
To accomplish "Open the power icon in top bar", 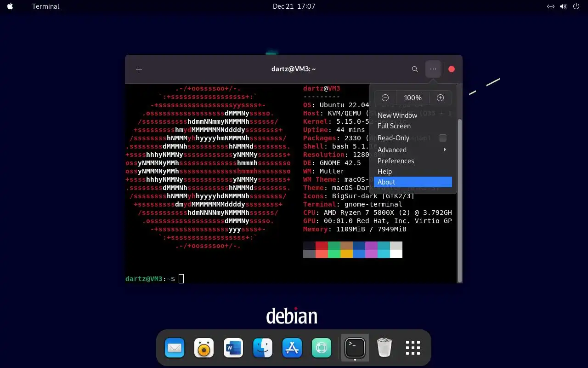I will [x=576, y=6].
